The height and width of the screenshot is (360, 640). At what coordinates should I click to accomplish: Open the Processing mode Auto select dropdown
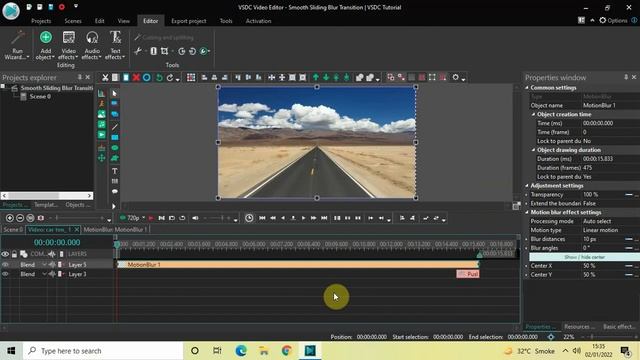tap(610, 221)
